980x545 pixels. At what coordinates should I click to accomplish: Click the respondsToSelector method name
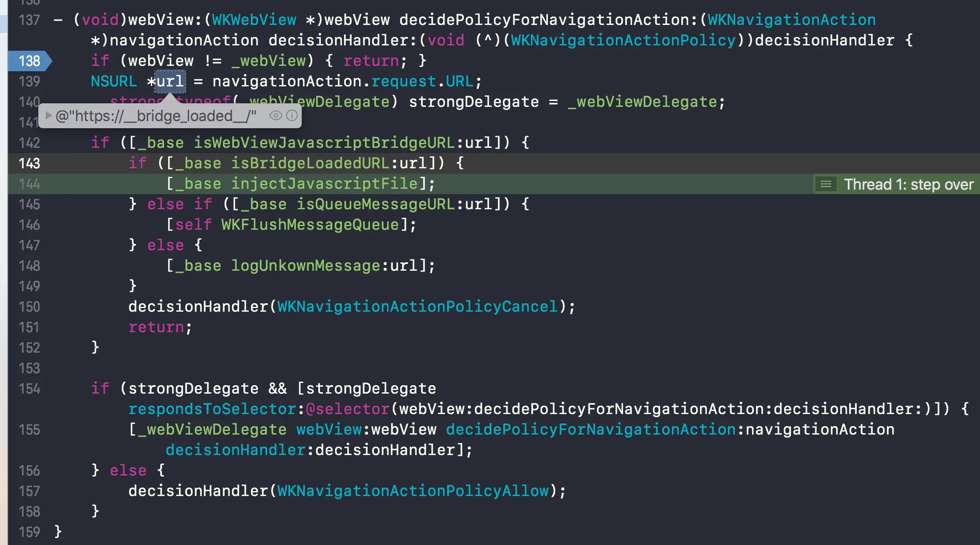pyautogui.click(x=212, y=409)
